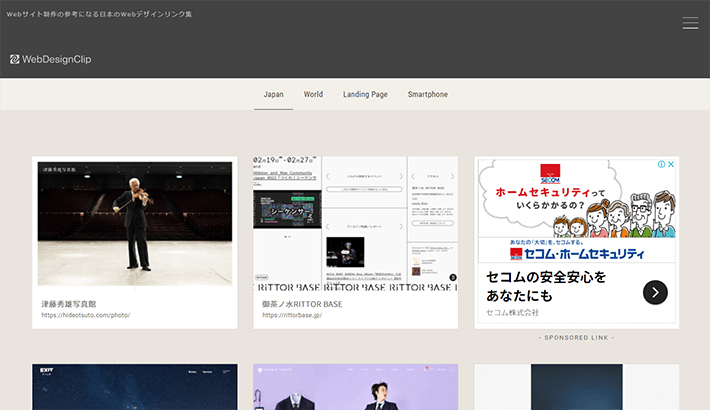Click the SPONSORED LINK label
The image size is (710, 410).
pyautogui.click(x=576, y=338)
